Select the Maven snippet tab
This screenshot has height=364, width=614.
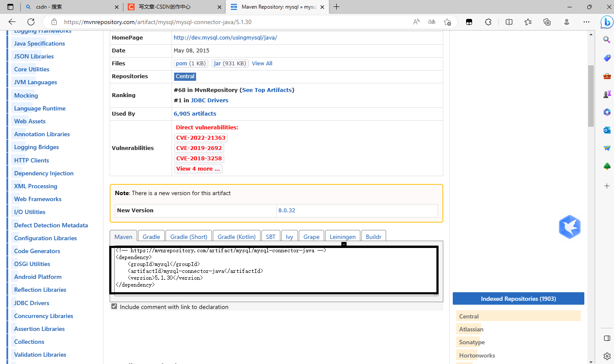pos(123,236)
